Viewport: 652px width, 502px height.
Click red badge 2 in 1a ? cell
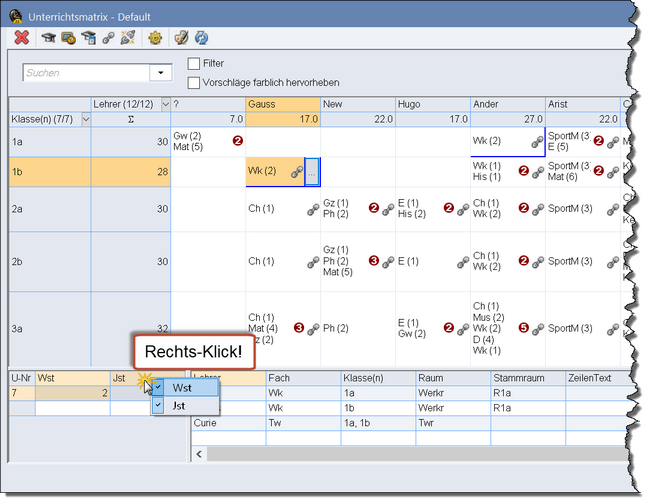[x=238, y=141]
